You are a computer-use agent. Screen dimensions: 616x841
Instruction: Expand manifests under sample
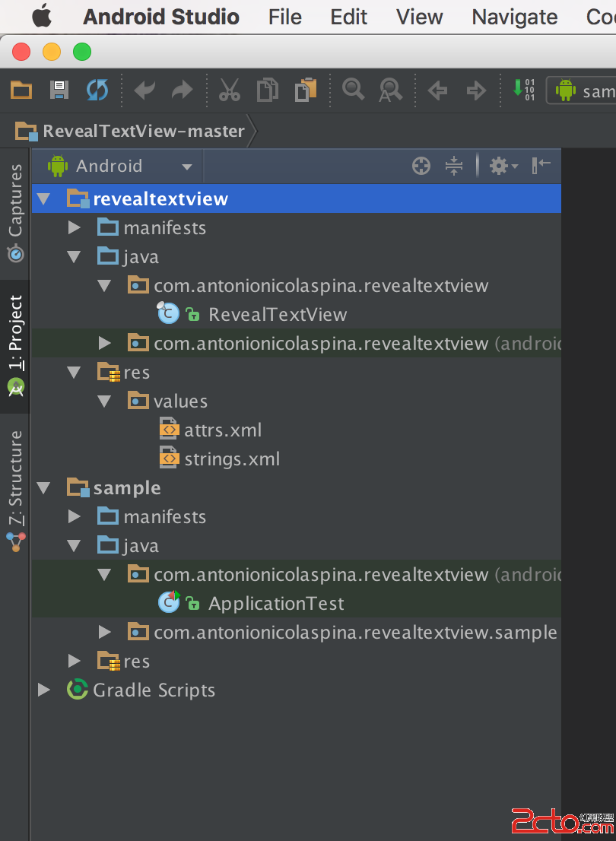click(x=74, y=516)
